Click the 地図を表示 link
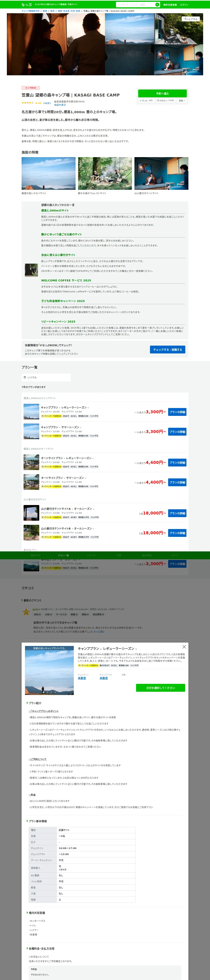 click(60, 105)
